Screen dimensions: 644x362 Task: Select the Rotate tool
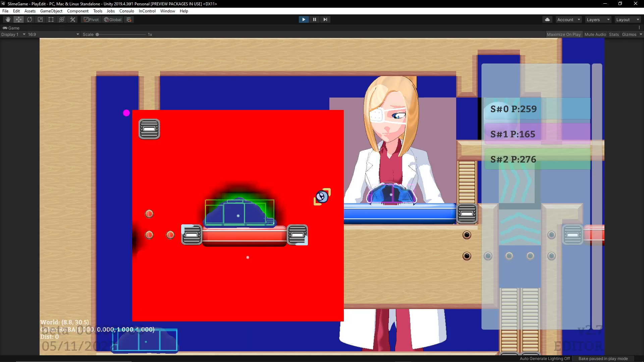point(30,19)
